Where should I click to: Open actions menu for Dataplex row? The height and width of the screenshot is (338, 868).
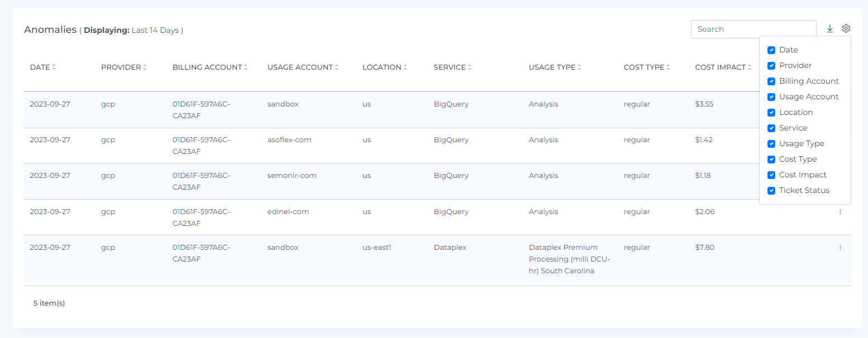840,248
